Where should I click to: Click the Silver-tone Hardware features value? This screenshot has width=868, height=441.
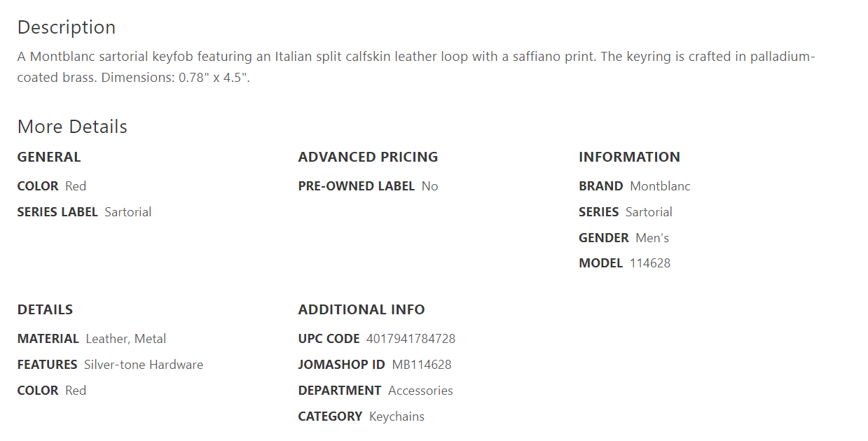pos(144,365)
